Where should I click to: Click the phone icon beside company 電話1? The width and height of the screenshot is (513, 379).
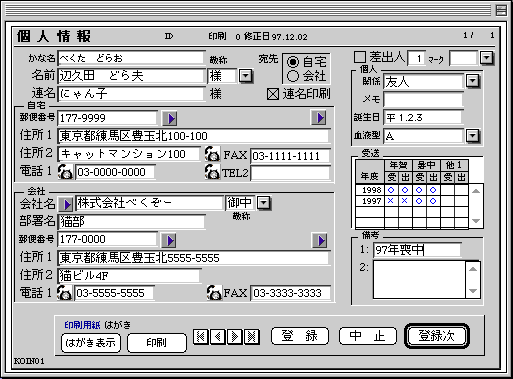point(65,293)
